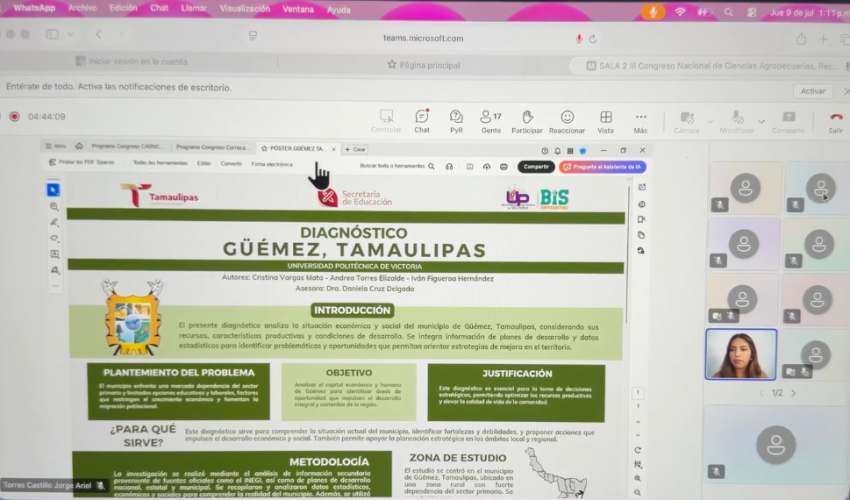The width and height of the screenshot is (850, 500).
Task: Open the Archivo menu in the menu bar
Action: click(82, 8)
